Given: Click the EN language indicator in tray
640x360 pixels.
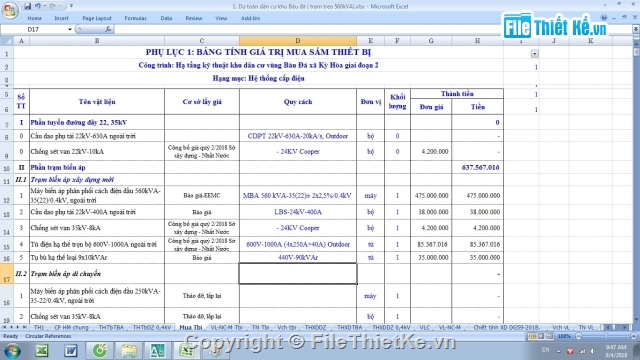Looking at the screenshot, I should coord(545,350).
